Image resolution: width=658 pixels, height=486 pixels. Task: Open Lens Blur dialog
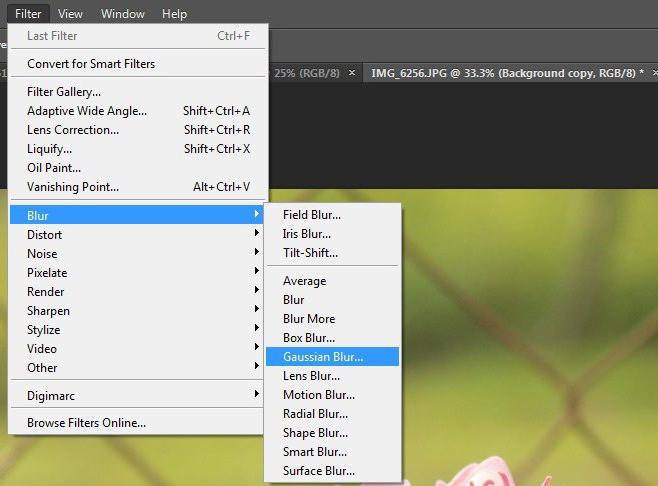click(x=332, y=376)
